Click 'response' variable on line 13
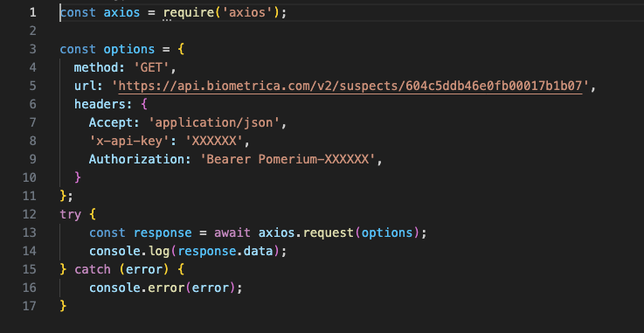Image resolution: width=644 pixels, height=333 pixels. click(163, 232)
